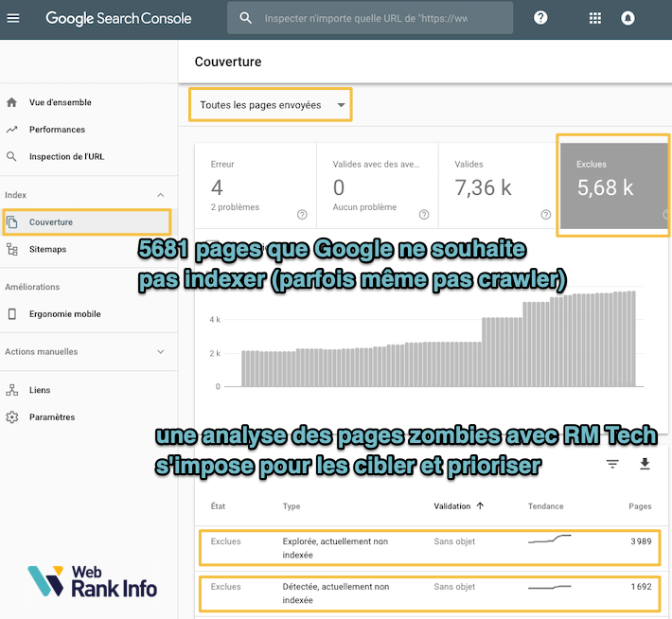Toggle the Exclues 5,68 k card

614,186
